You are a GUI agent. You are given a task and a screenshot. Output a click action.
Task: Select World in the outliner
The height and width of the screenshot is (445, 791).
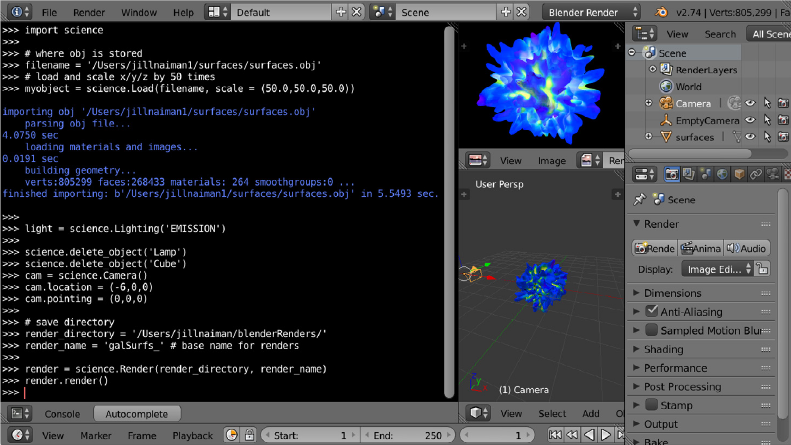pos(688,86)
